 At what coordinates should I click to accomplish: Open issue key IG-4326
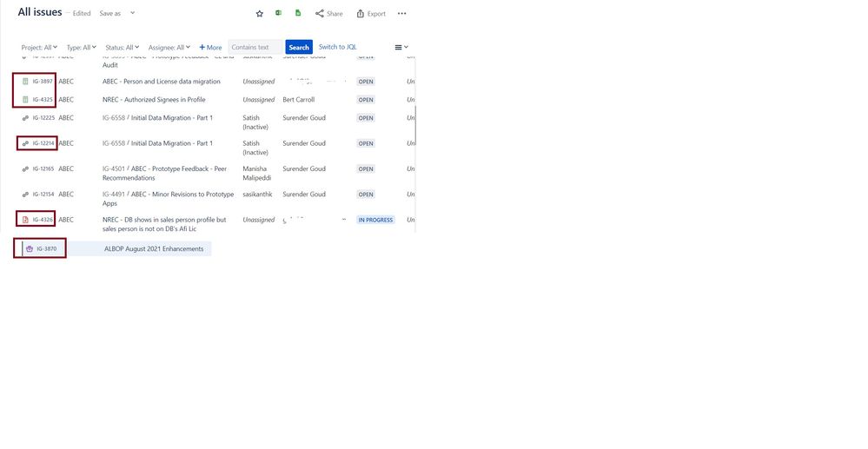[x=43, y=220]
